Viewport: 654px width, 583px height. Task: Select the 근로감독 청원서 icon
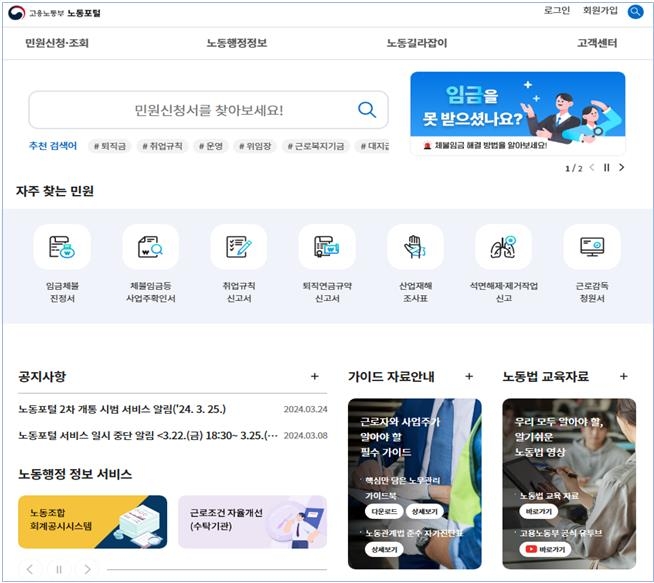coord(591,247)
